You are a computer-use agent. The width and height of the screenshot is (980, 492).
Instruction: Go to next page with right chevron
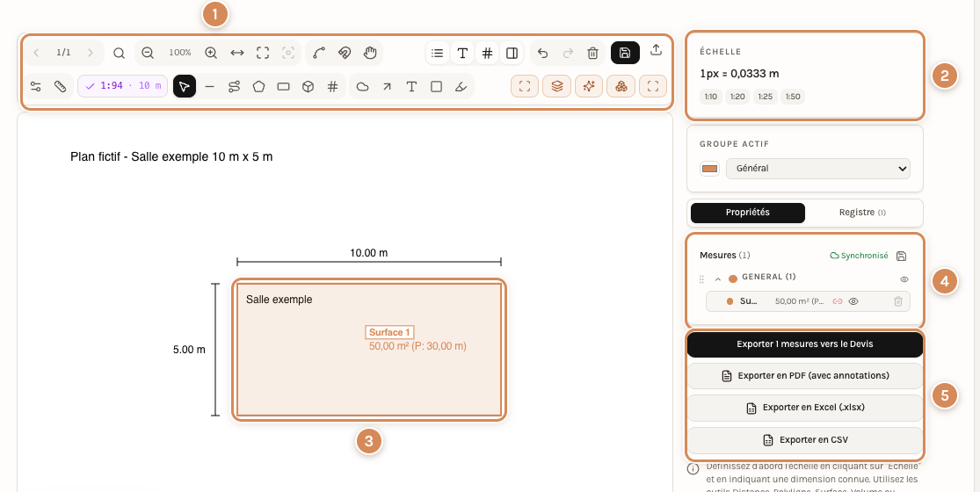91,53
